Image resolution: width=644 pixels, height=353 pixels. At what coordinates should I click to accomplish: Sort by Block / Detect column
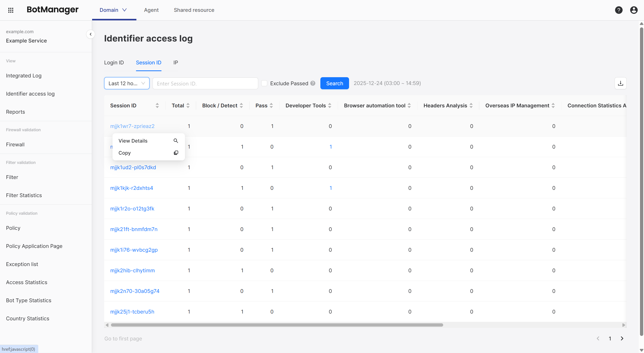[x=241, y=106]
